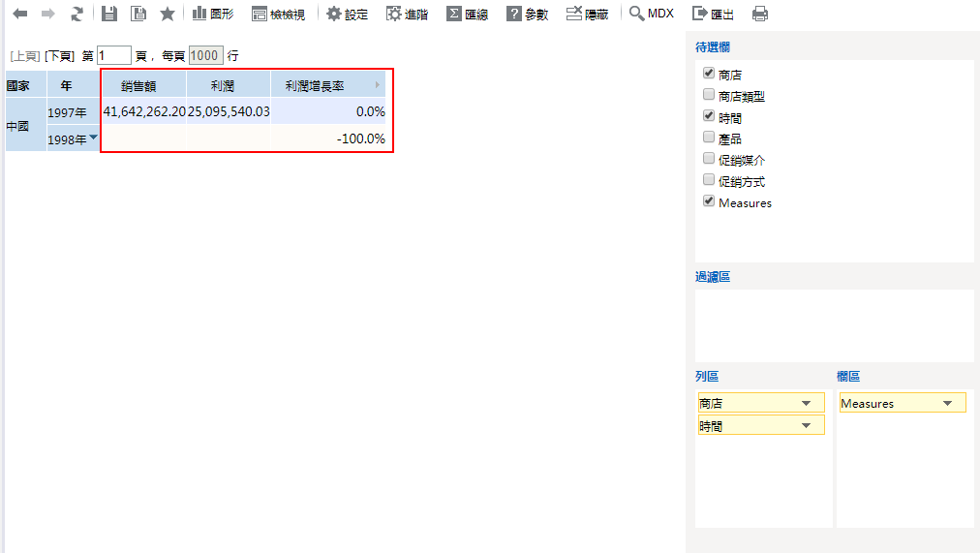The width and height of the screenshot is (980, 553).
Task: Open the 商店 dropdown in row area
Action: pos(806,403)
